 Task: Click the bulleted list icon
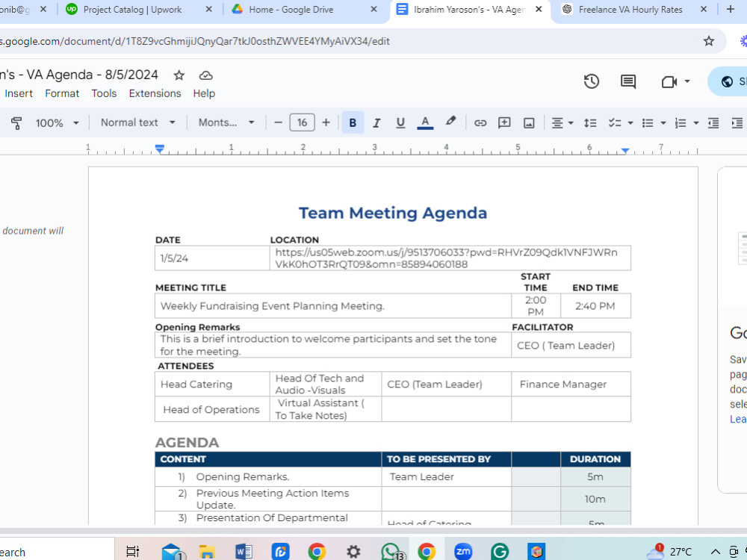pos(648,123)
